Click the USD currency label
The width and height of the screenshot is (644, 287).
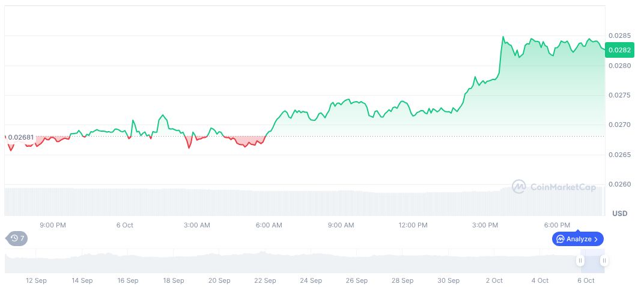pos(619,214)
